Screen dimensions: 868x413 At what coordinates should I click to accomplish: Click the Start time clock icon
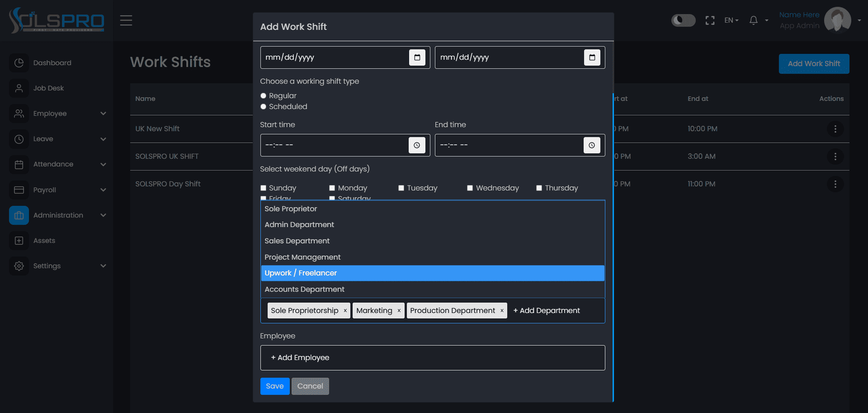[417, 145]
